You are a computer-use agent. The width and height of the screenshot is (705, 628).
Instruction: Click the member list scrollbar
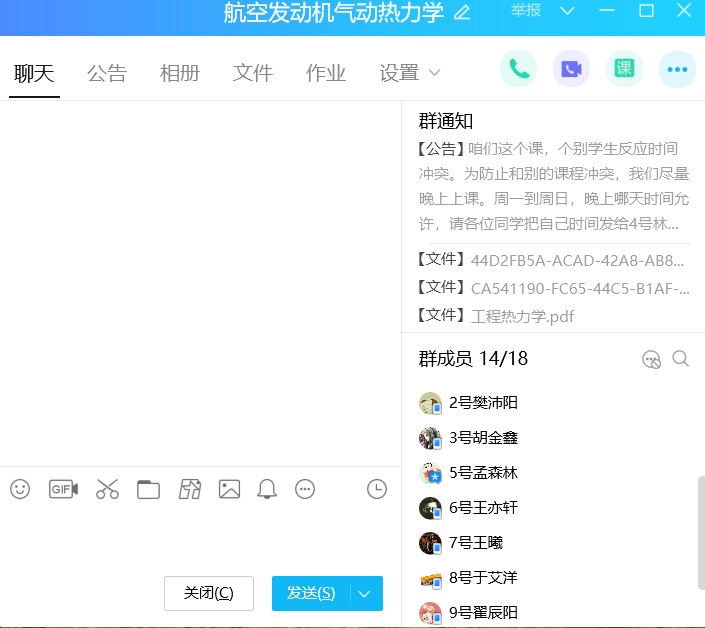click(701, 533)
